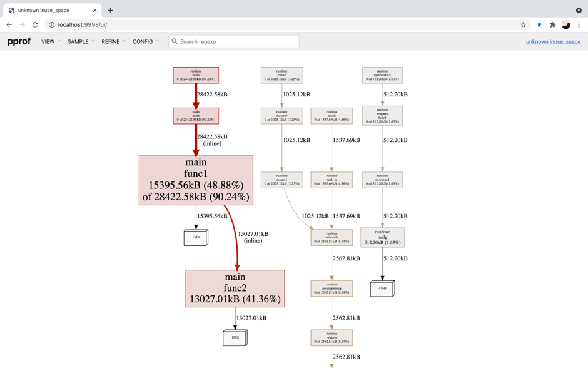Select the main func1 node in the graph

196,180
